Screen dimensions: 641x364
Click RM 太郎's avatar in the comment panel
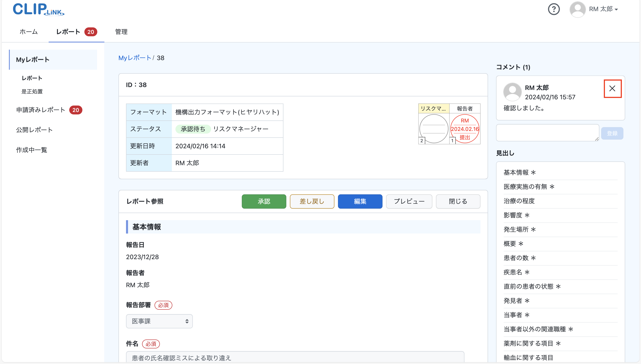coord(512,92)
